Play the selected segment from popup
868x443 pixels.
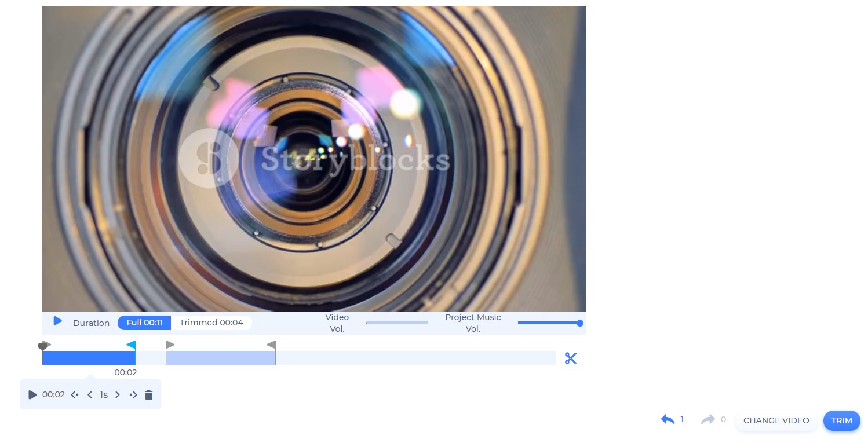pos(32,395)
